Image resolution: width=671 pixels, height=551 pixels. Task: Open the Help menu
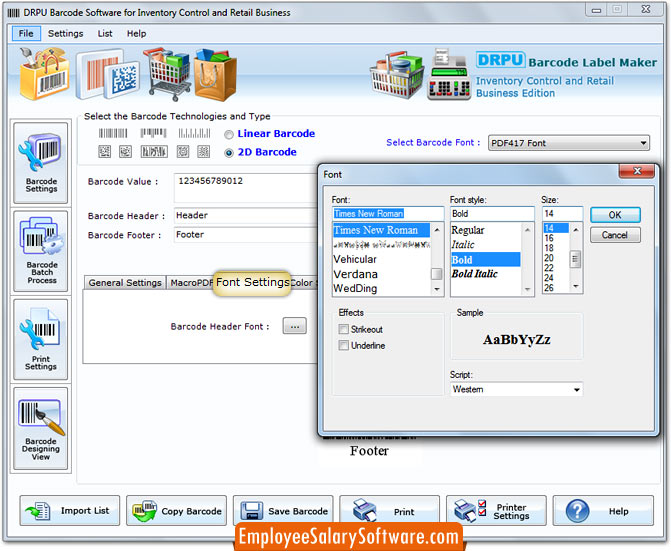136,33
